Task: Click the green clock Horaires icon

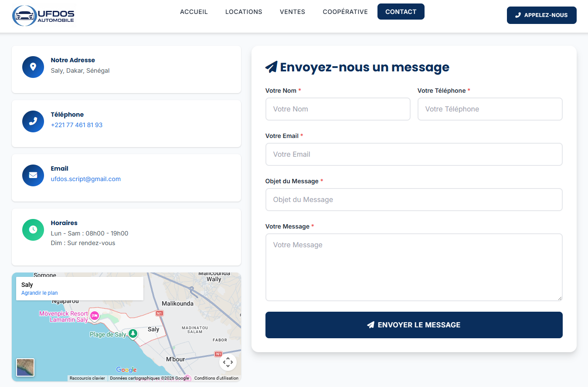Action: (33, 229)
